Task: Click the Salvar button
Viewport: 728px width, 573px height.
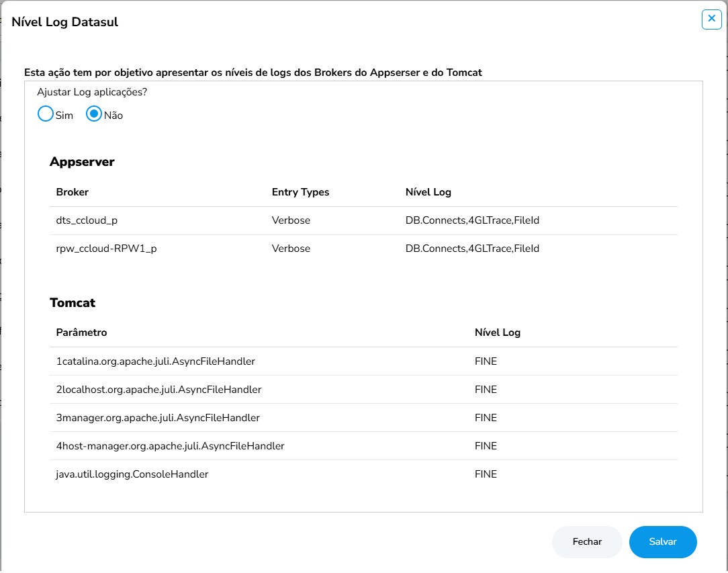Action: pyautogui.click(x=663, y=541)
